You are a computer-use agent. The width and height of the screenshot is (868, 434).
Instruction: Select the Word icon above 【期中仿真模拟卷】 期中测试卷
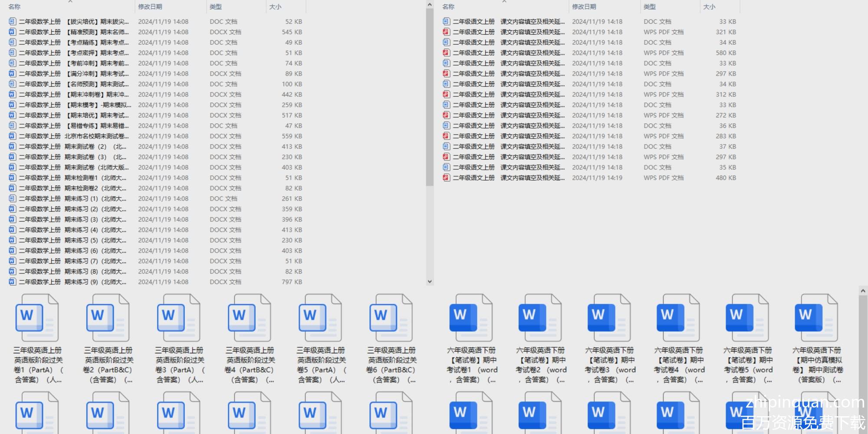pos(816,318)
